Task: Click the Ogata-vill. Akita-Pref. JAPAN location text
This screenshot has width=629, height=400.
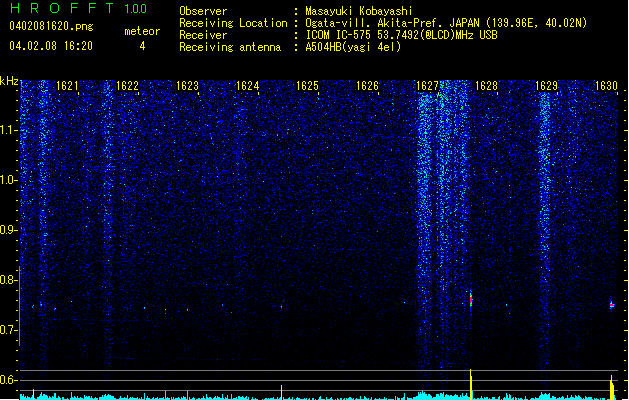Action: pos(446,23)
